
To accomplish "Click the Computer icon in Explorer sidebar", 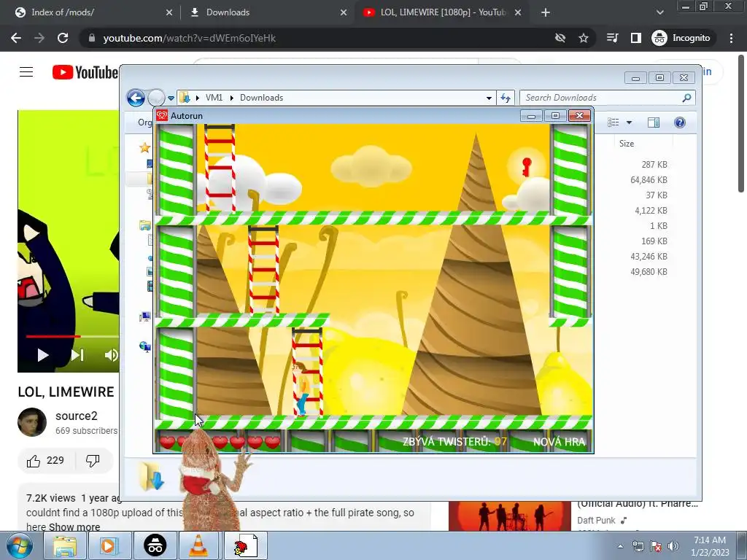I will point(145,316).
